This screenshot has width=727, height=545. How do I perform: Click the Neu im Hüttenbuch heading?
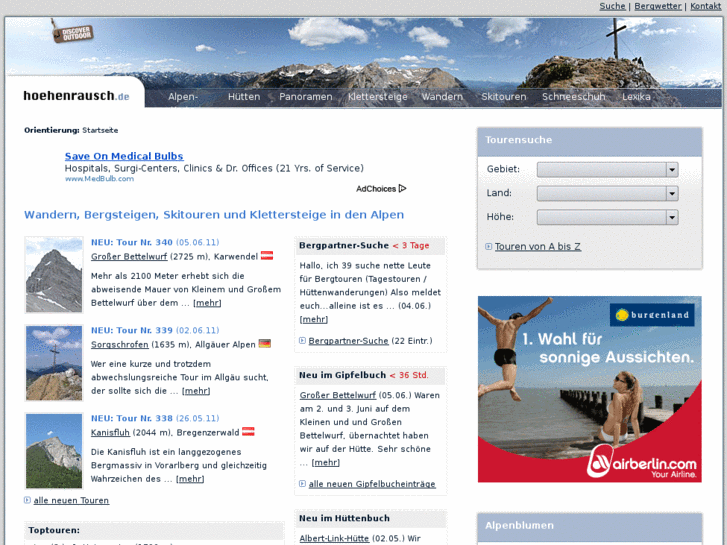(344, 519)
